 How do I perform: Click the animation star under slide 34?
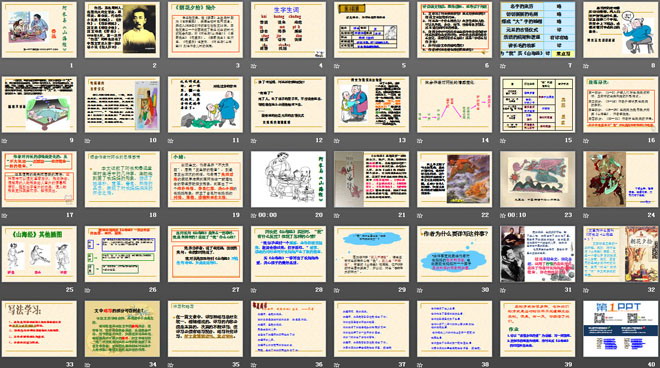click(x=87, y=365)
